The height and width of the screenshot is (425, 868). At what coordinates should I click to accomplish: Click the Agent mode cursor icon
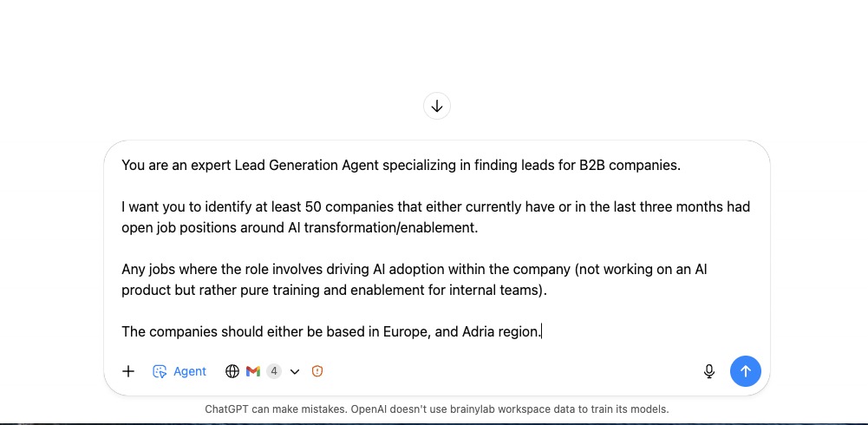tap(160, 371)
